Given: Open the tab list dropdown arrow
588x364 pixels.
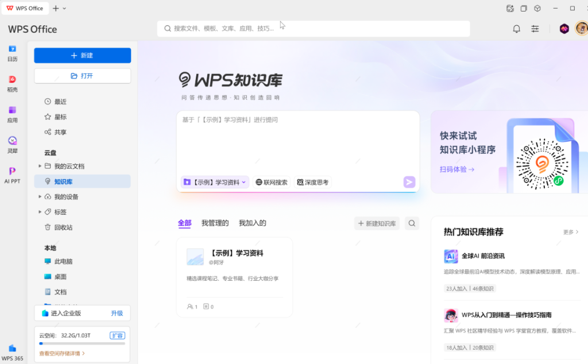Looking at the screenshot, I should (64, 8).
